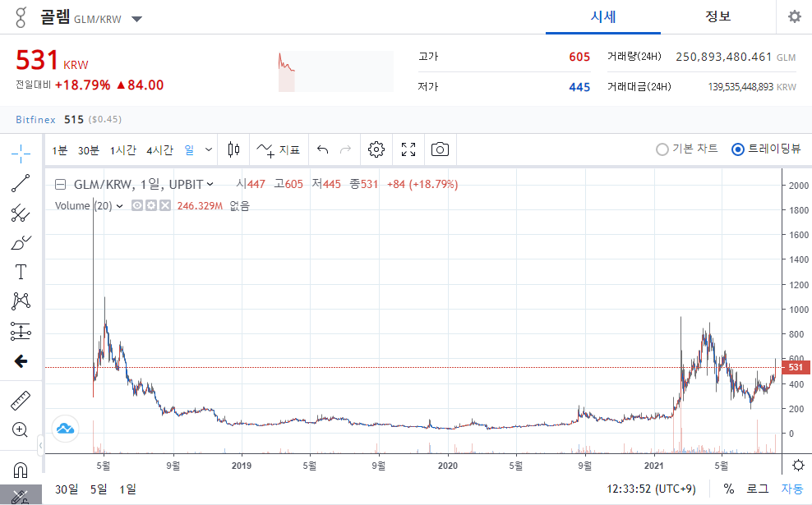Switch to the 정보 tab

717,16
